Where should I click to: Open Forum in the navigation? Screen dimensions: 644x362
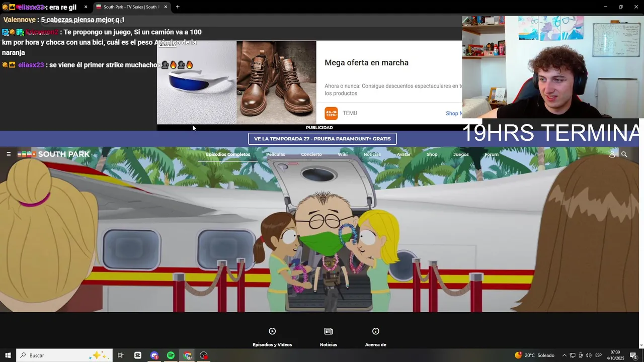click(492, 154)
